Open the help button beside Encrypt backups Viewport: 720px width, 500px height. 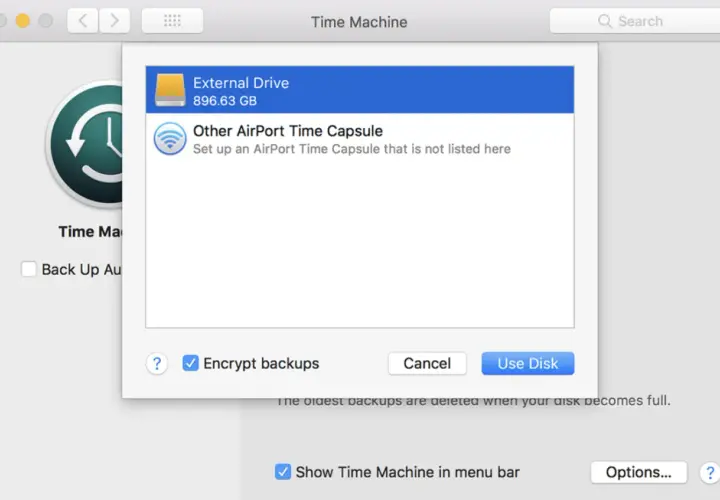(157, 364)
